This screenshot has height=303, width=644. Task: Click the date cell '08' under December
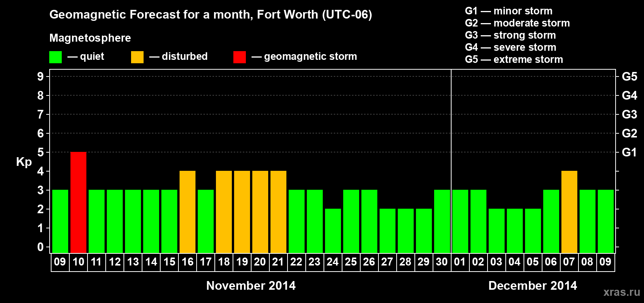[588, 262]
